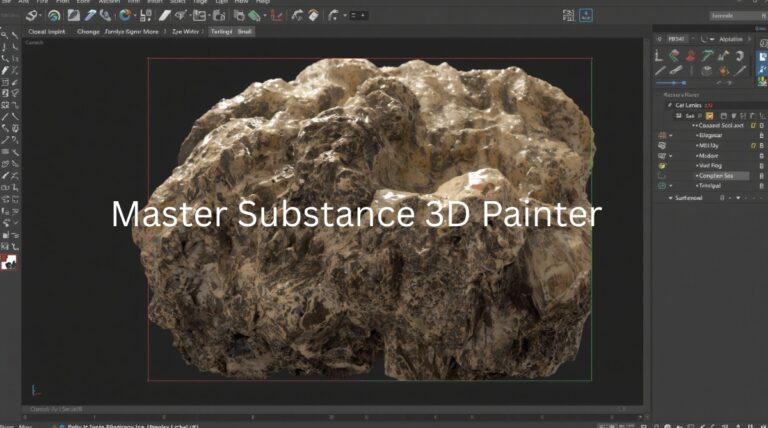Click the red and white swatch icon in left toolbar
768x428 pixels.
8,262
